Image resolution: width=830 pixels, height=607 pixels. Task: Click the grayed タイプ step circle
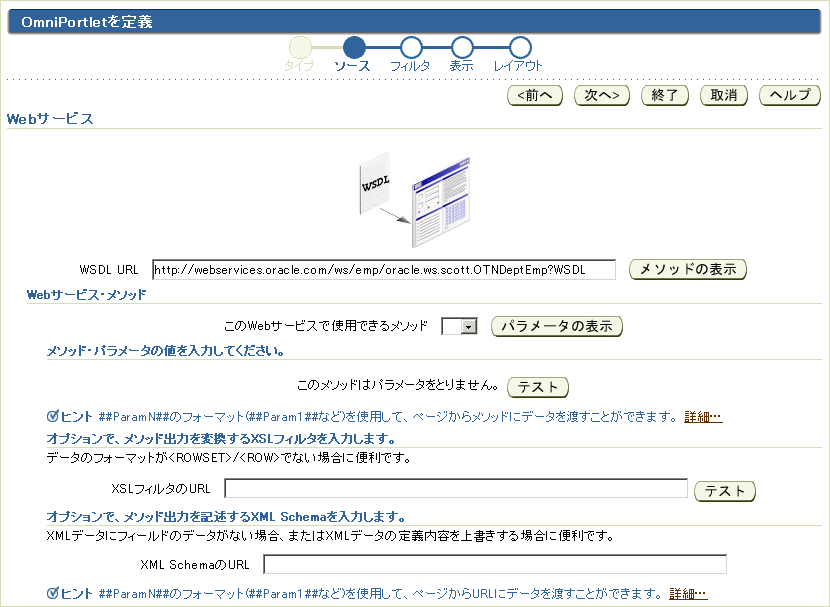(x=300, y=47)
